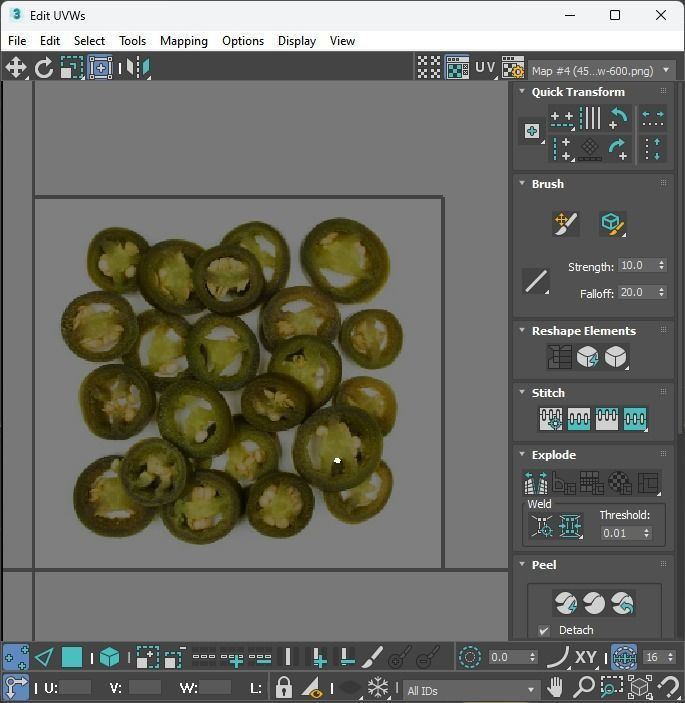Collapse the Brush rollout
This screenshot has height=703, width=685.
522,183
